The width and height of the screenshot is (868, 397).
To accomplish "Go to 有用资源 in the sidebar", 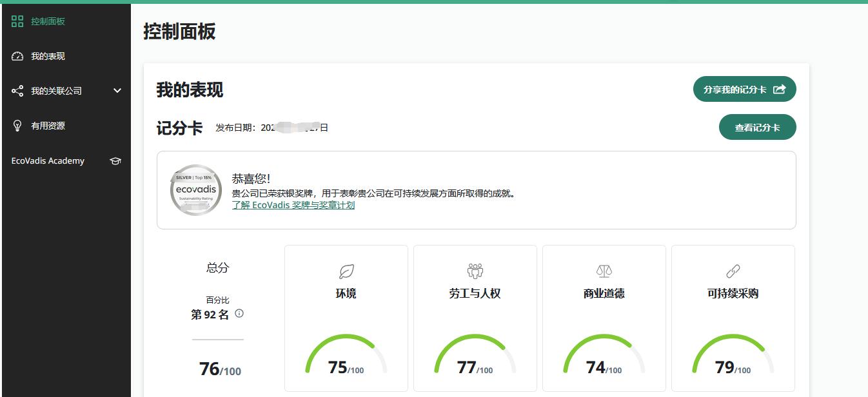I will [48, 126].
